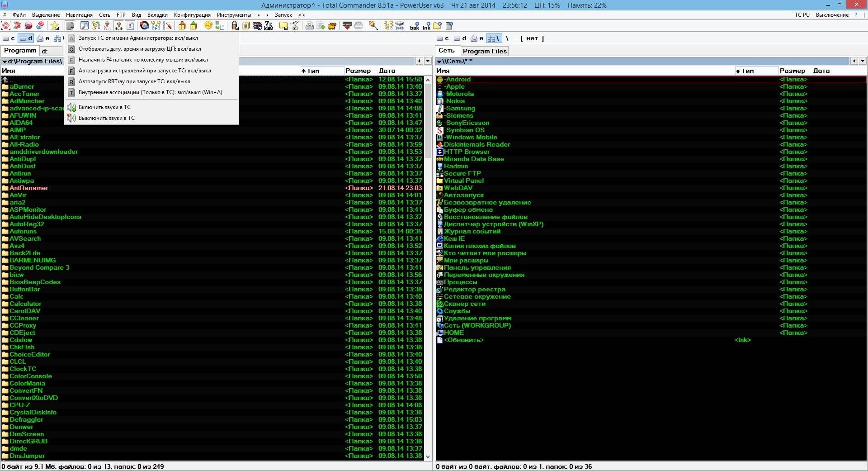The width and height of the screenshot is (868, 471).
Task: Click the gray document icon with dropdown
Action: [70, 26]
